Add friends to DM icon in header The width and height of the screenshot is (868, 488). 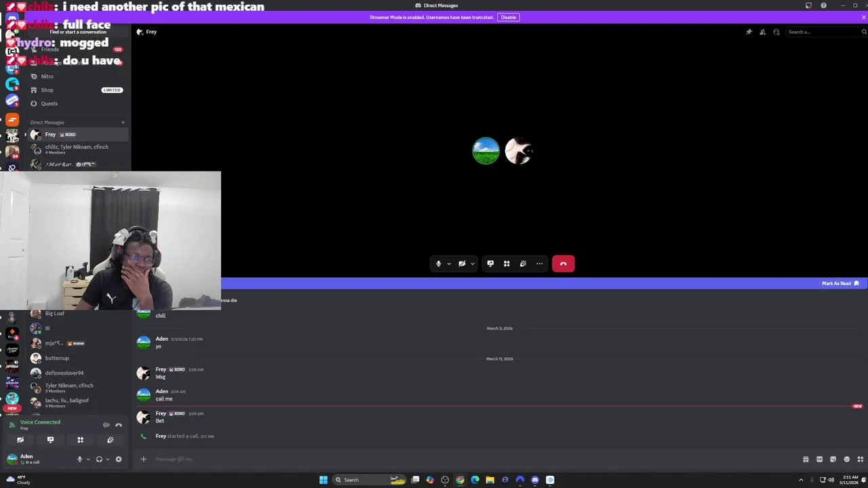(762, 32)
